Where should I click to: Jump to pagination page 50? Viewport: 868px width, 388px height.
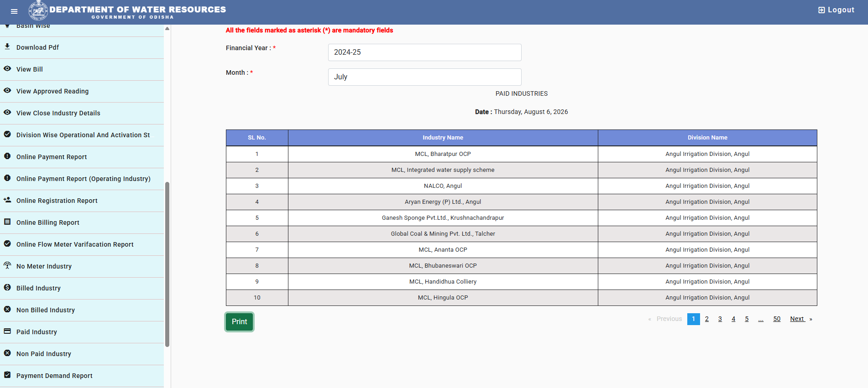pyautogui.click(x=777, y=319)
